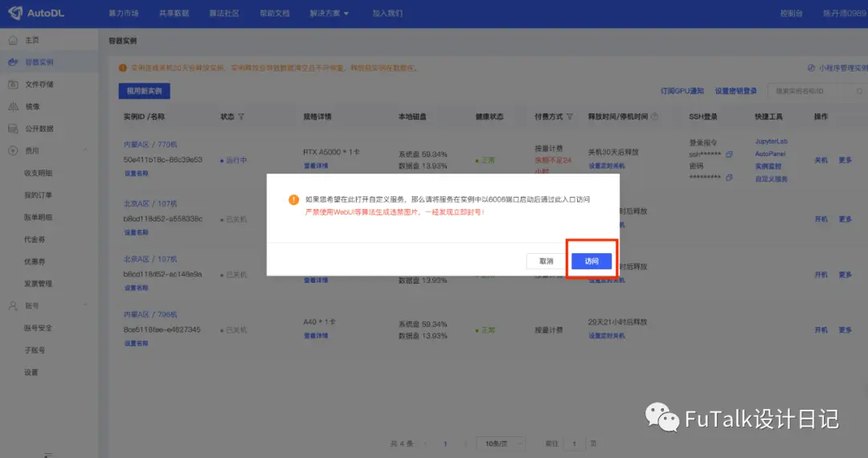868x458 pixels.
Task: Click the 公开数据 icon in sidebar
Action: click(x=13, y=129)
